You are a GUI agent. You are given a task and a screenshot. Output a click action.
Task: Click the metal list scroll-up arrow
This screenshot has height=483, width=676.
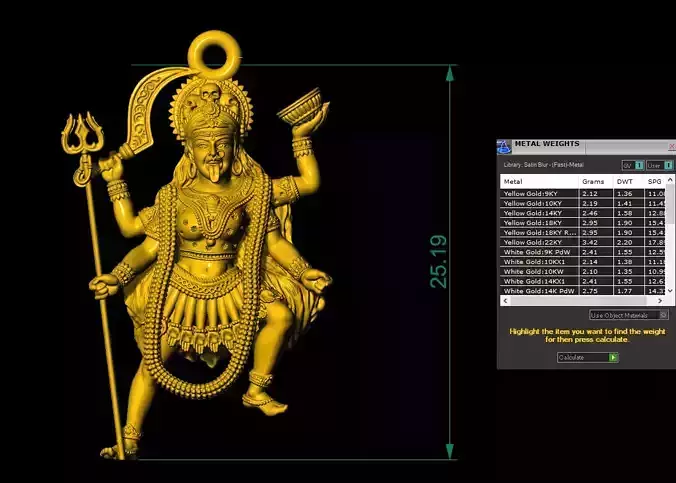[x=670, y=179]
